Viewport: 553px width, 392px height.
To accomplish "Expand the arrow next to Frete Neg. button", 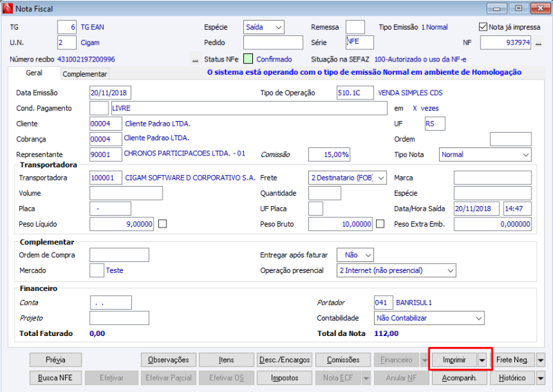I will [x=541, y=360].
